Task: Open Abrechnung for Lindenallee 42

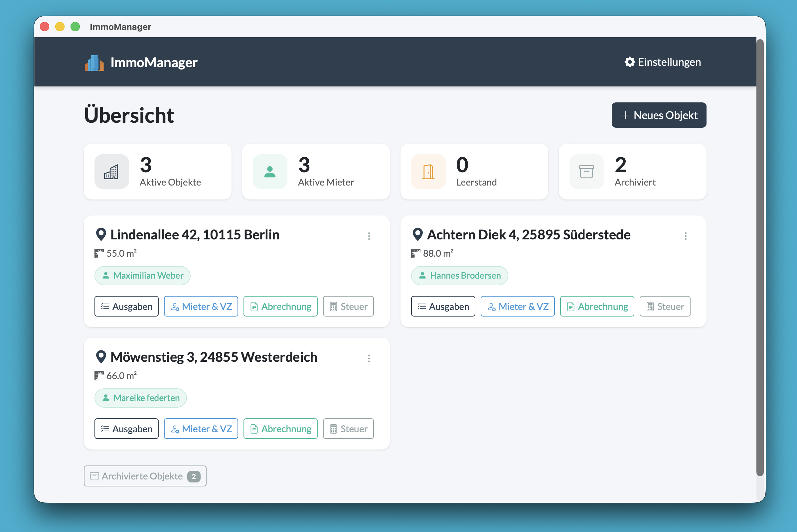Action: 280,306
